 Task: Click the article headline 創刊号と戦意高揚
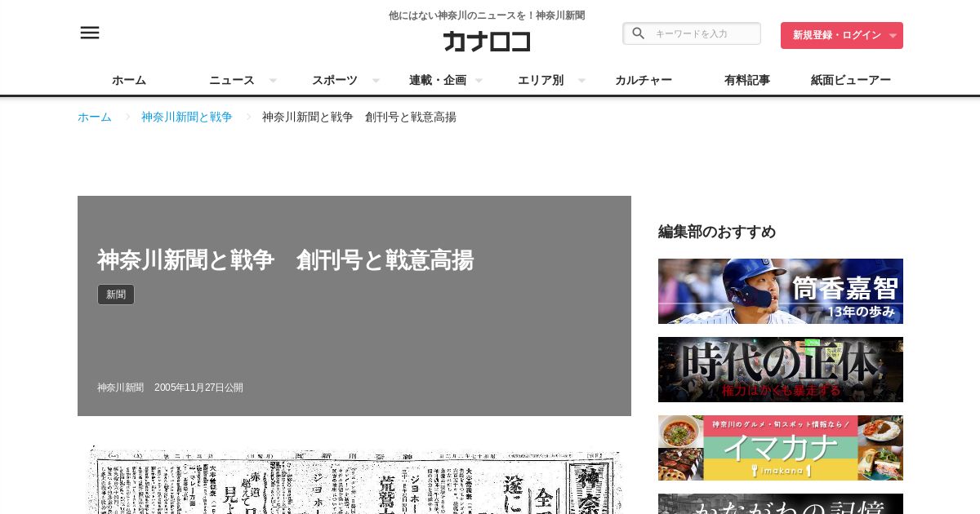[285, 259]
